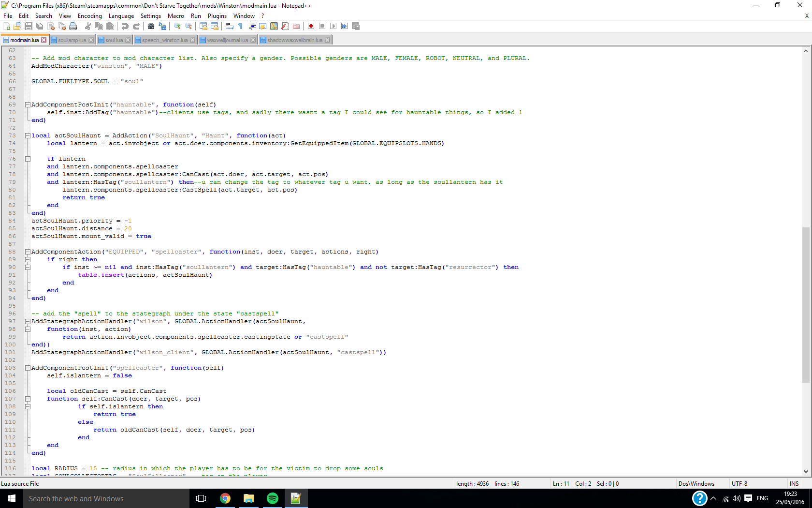Open Find with the binoculars icon

click(151, 26)
